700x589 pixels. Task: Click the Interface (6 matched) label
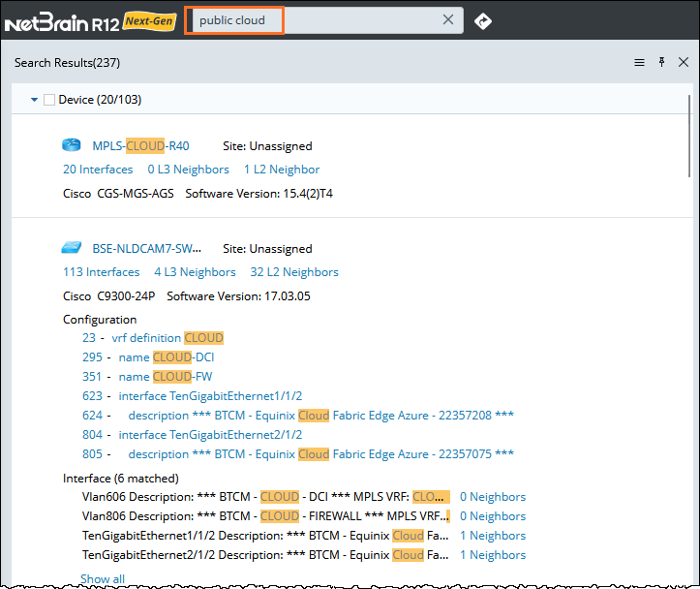120,479
